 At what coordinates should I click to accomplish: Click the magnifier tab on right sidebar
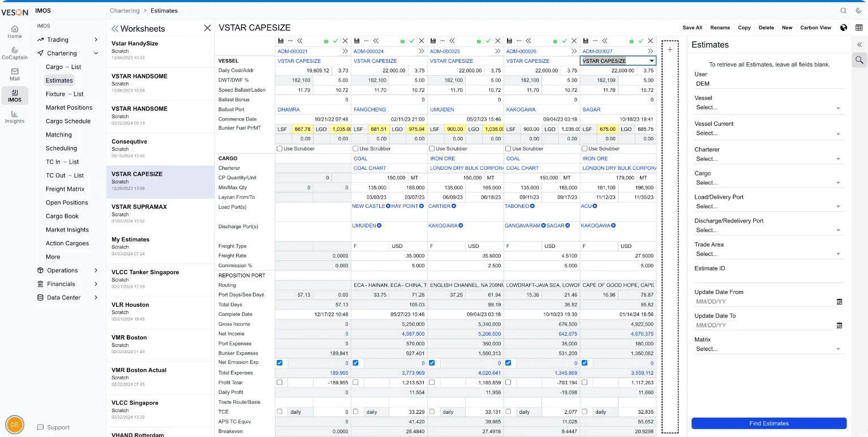(859, 59)
